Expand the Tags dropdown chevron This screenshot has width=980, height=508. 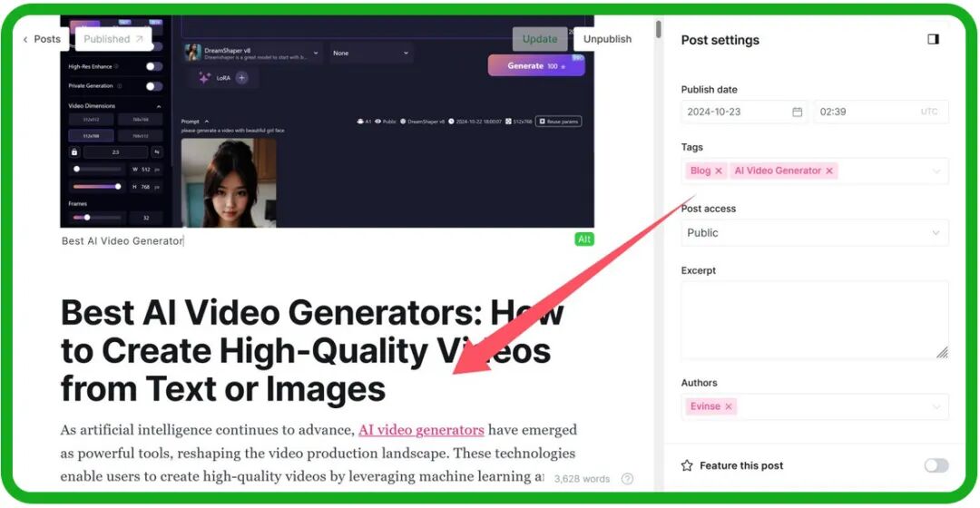coord(936,171)
